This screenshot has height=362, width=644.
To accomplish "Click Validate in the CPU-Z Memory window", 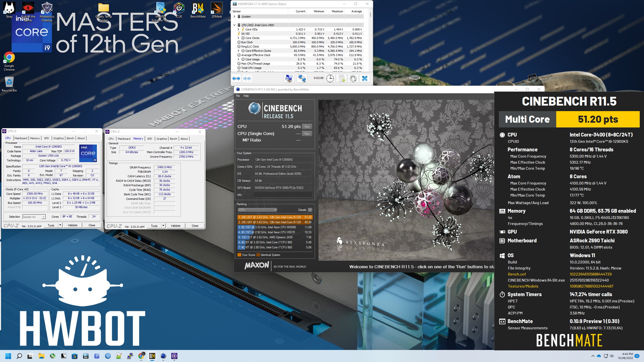I will point(176,226).
